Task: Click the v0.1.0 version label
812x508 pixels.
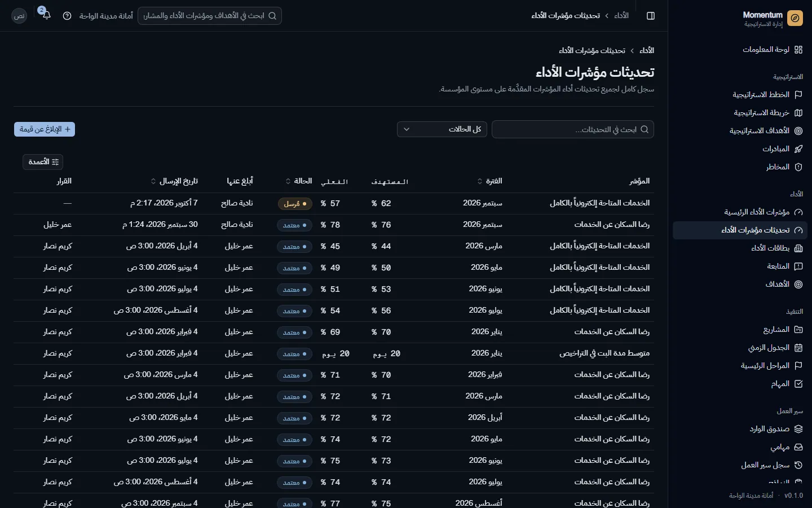Action: tap(794, 496)
